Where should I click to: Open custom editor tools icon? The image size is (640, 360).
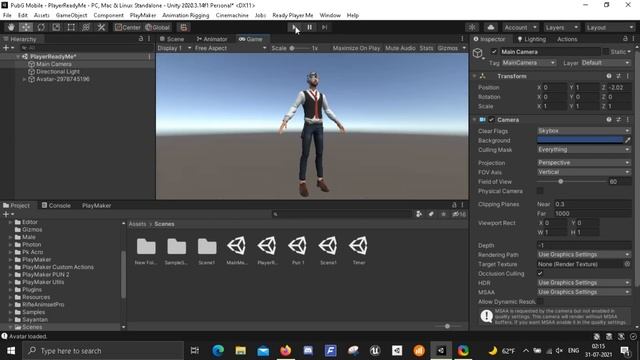(x=101, y=27)
